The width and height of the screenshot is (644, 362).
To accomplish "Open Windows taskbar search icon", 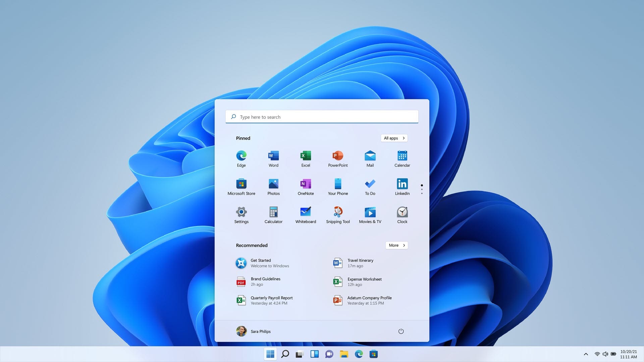I will 285,354.
